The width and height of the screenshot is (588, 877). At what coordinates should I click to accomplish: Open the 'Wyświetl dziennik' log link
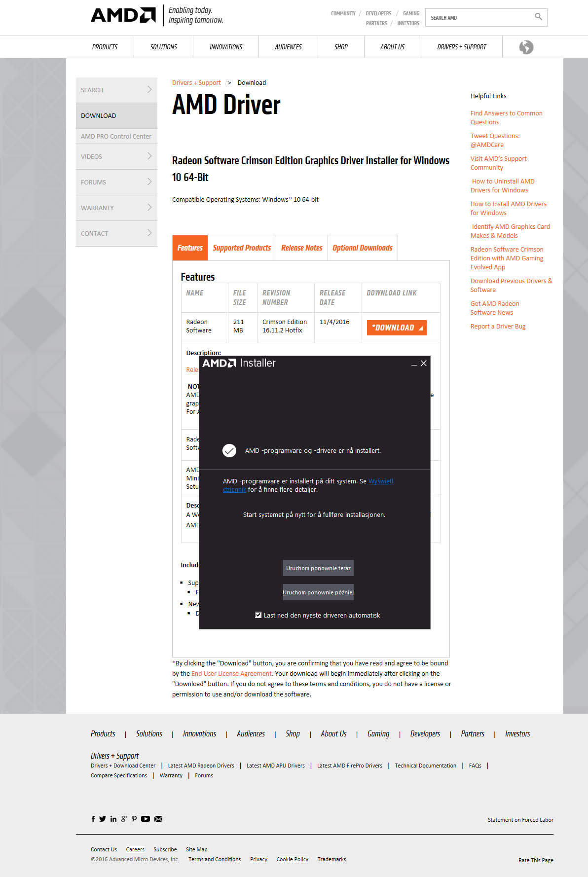[380, 481]
